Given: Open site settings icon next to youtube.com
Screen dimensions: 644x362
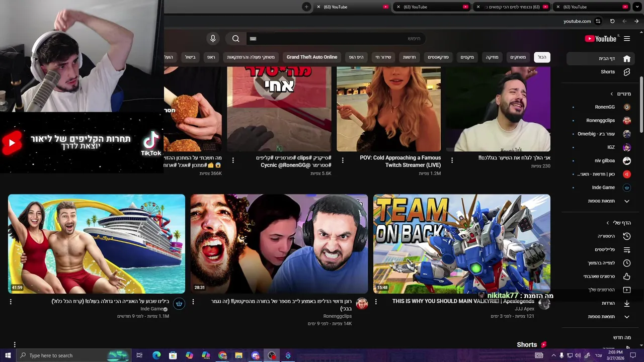Looking at the screenshot, I should click(598, 21).
